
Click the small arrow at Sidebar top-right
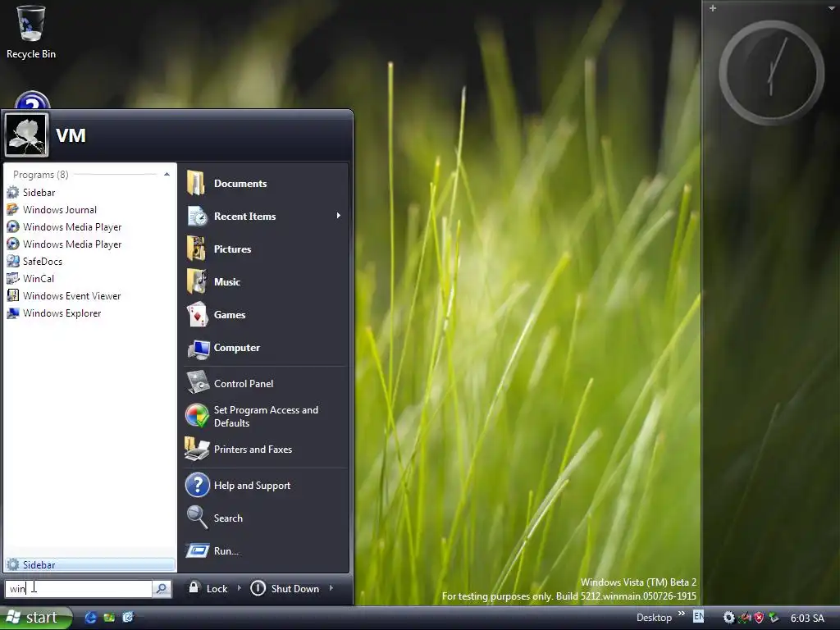pyautogui.click(x=831, y=8)
